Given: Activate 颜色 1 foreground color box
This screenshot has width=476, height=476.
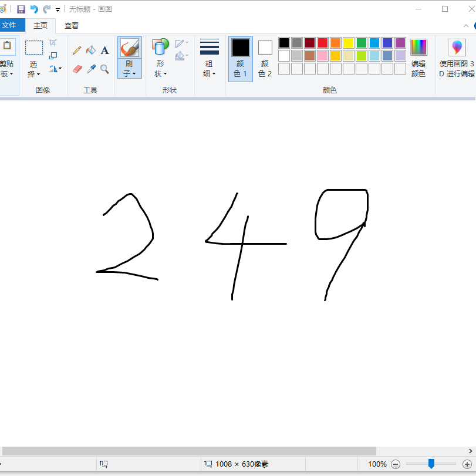Looking at the screenshot, I should pos(241,58).
